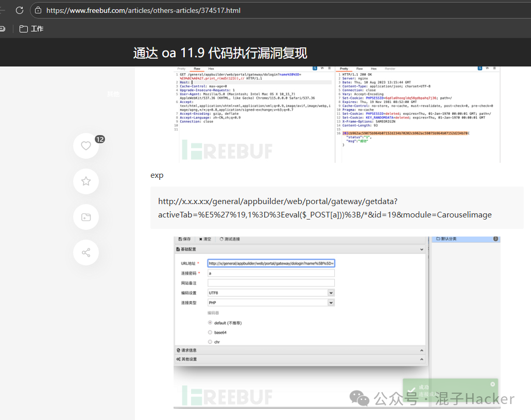
Task: Focus the 网站备注 note field
Action: pos(271,283)
